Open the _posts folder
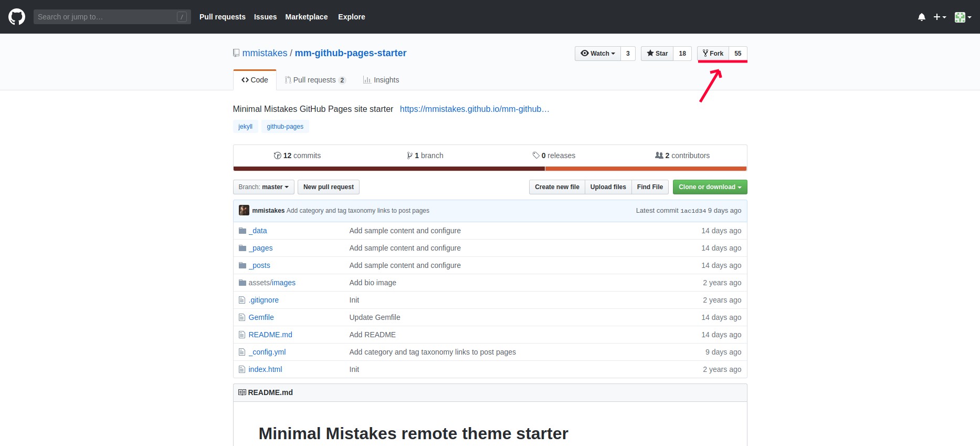Viewport: 980px width, 446px height. pos(259,265)
